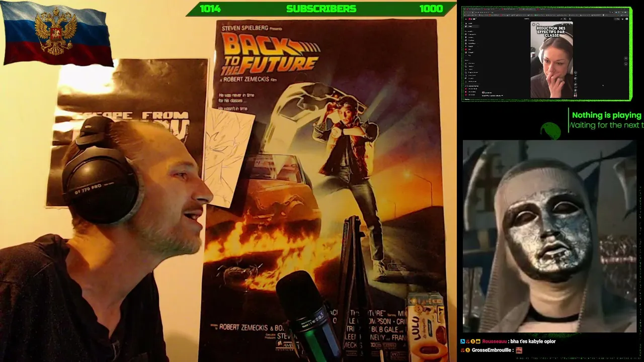Click the play/pause control on the Short
This screenshot has height=362, width=644.
click(x=534, y=25)
